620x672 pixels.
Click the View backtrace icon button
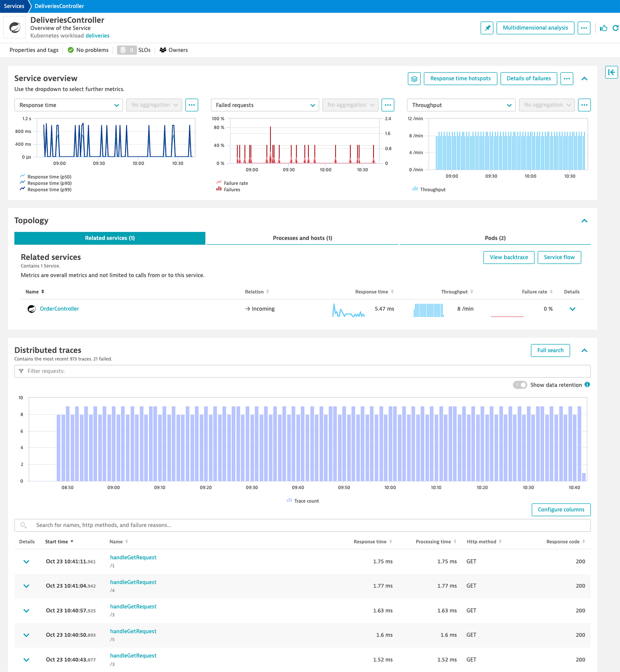click(x=507, y=257)
